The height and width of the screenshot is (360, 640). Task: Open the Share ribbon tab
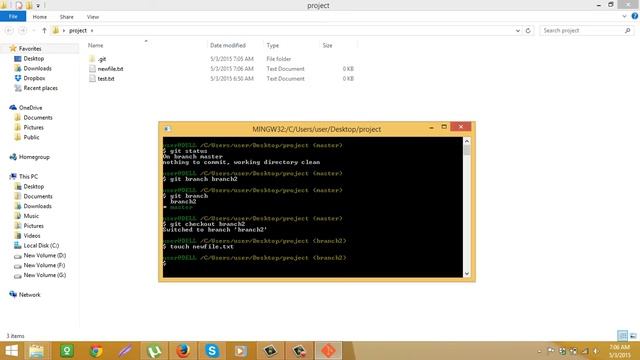point(67,17)
